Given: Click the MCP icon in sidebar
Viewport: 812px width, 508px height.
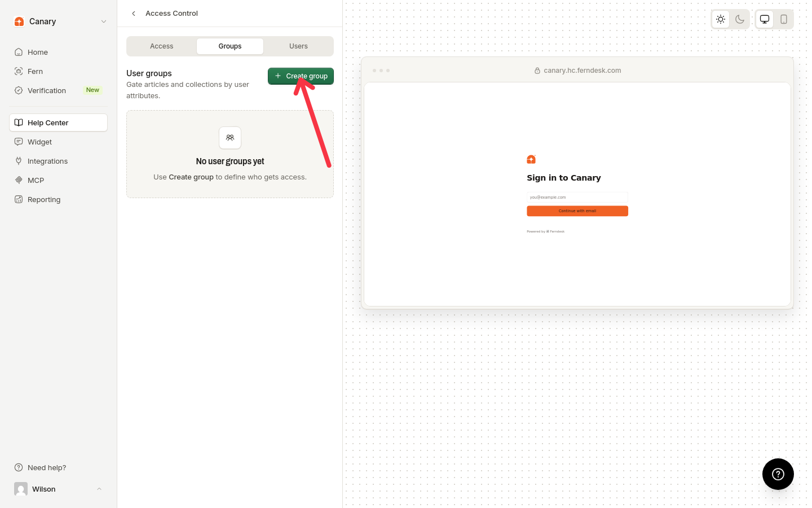Looking at the screenshot, I should coord(19,180).
